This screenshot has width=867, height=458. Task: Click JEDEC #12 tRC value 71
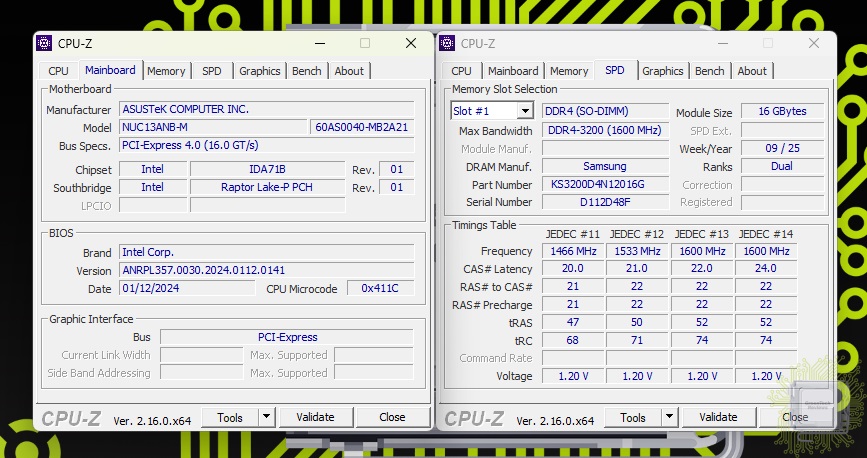[x=638, y=340]
